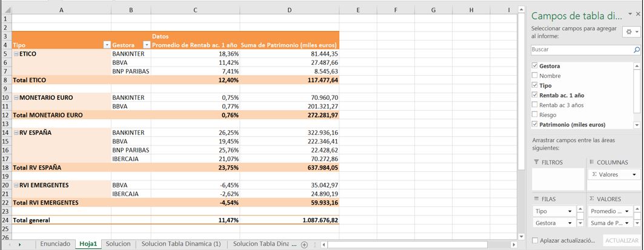Screen dimensions: 644x250
Task: Switch to the Enunciado sheet tab
Action: (x=55, y=244)
